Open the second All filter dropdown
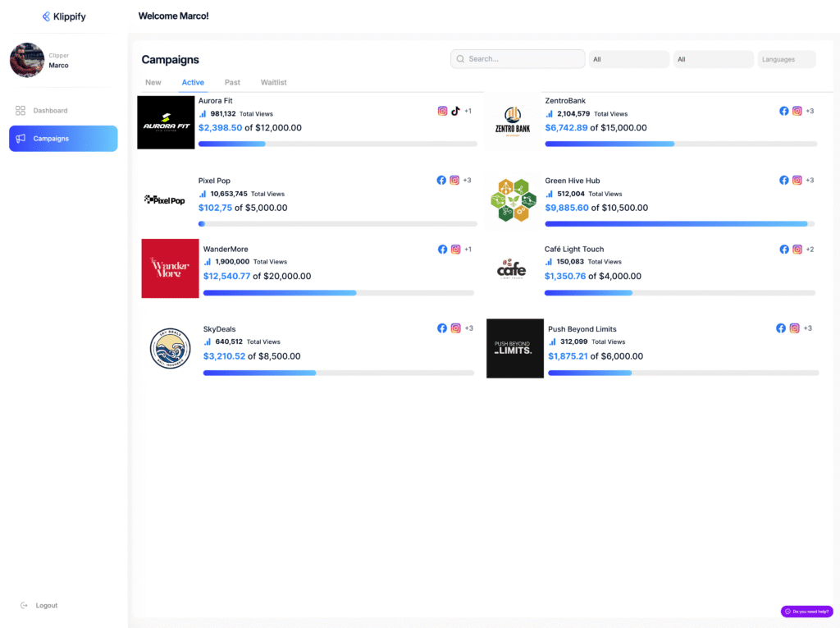 pyautogui.click(x=713, y=59)
